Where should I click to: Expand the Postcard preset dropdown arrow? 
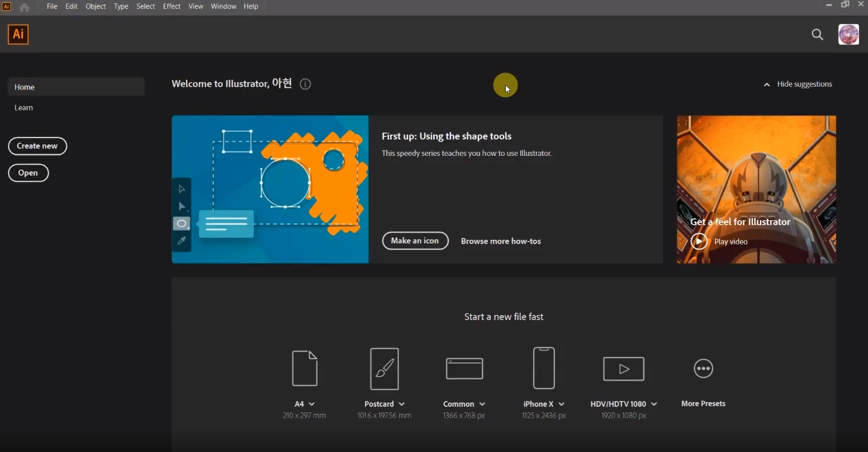click(402, 404)
